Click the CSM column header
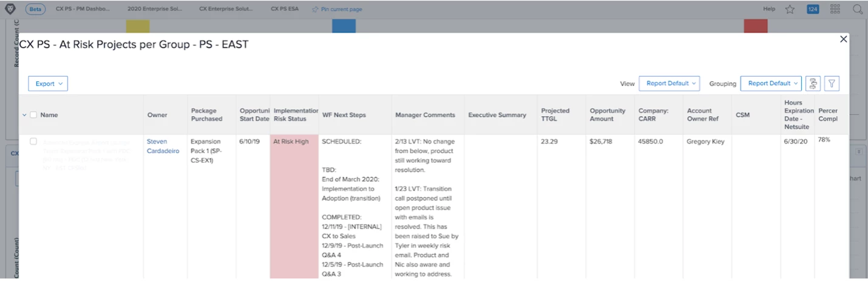 pos(742,115)
